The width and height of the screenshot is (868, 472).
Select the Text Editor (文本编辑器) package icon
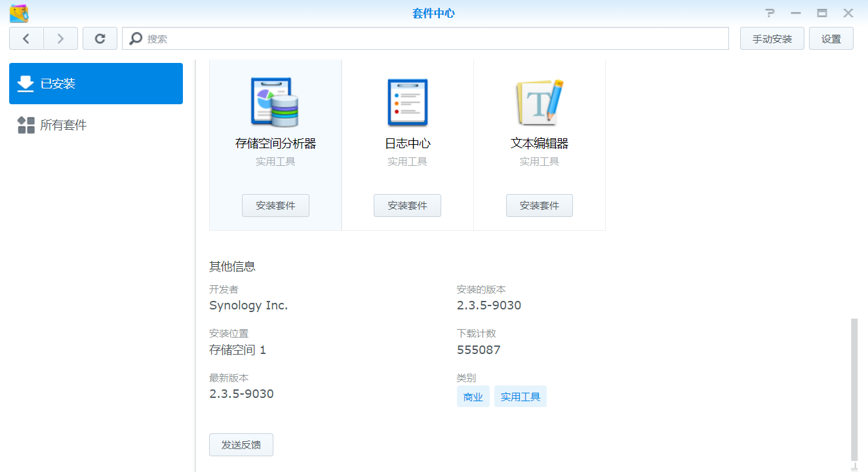(539, 102)
